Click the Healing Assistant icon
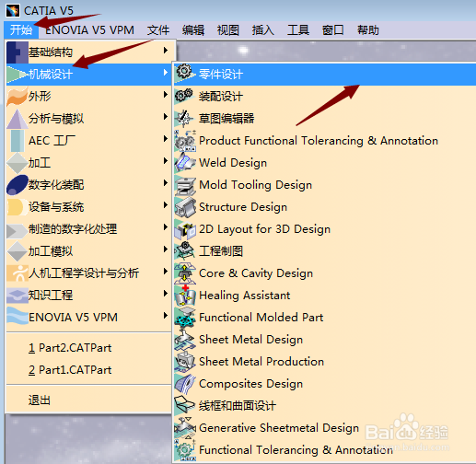This screenshot has width=476, height=464. tap(185, 296)
